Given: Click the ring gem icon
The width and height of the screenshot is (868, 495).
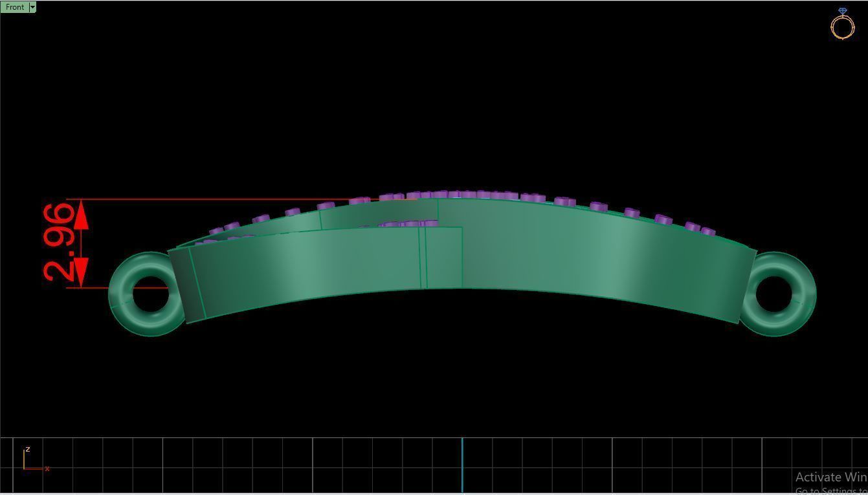Looking at the screenshot, I should [x=842, y=24].
